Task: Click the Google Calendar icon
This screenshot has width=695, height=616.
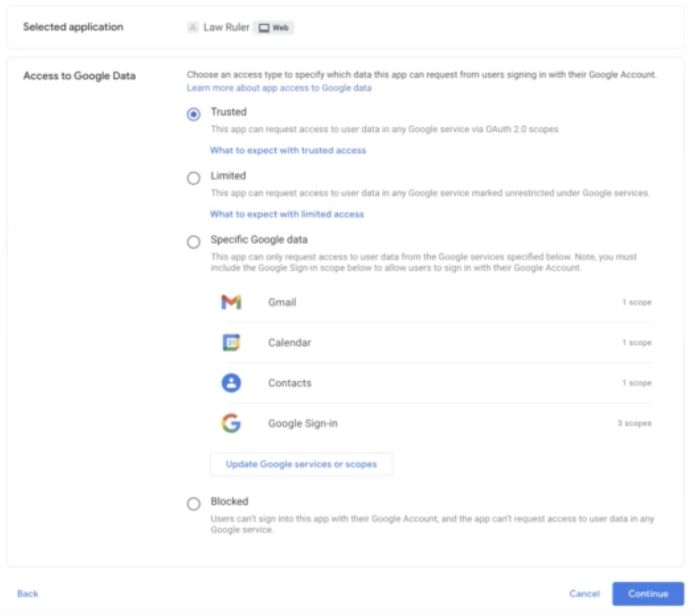Action: pos(231,342)
